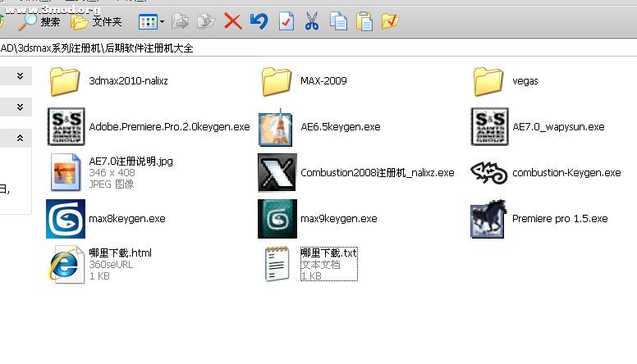Screen dimensions: 637x364
Task: Toggle the Folders (文件夹) pane button
Action: tap(97, 21)
